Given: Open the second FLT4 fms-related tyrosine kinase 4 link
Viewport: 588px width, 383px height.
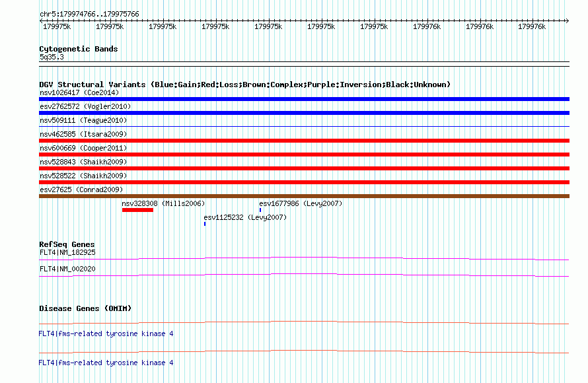Looking at the screenshot, I should click(x=106, y=363).
